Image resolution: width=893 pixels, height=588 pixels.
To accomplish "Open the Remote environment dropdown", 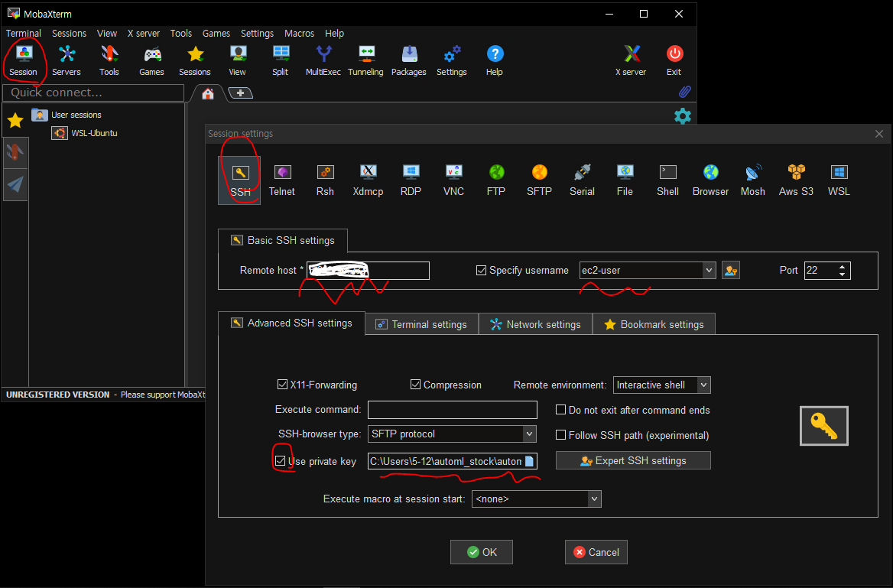I will tap(704, 385).
